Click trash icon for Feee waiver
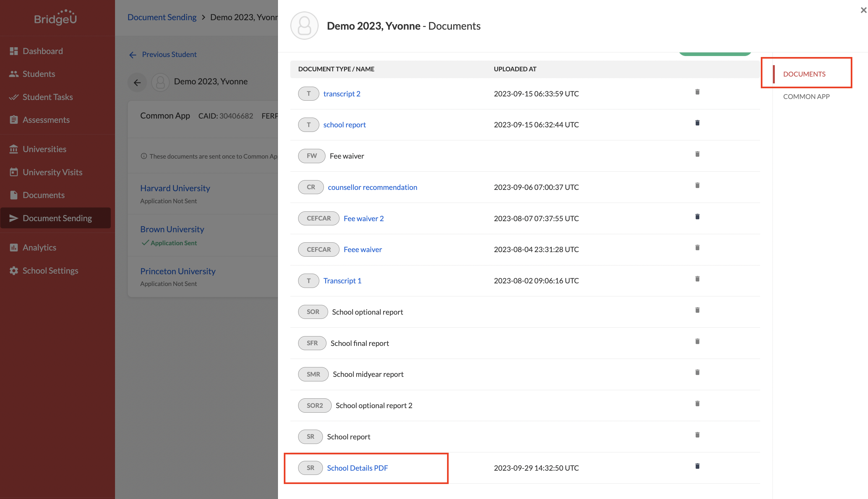Viewport: 868px width, 499px height. (697, 248)
